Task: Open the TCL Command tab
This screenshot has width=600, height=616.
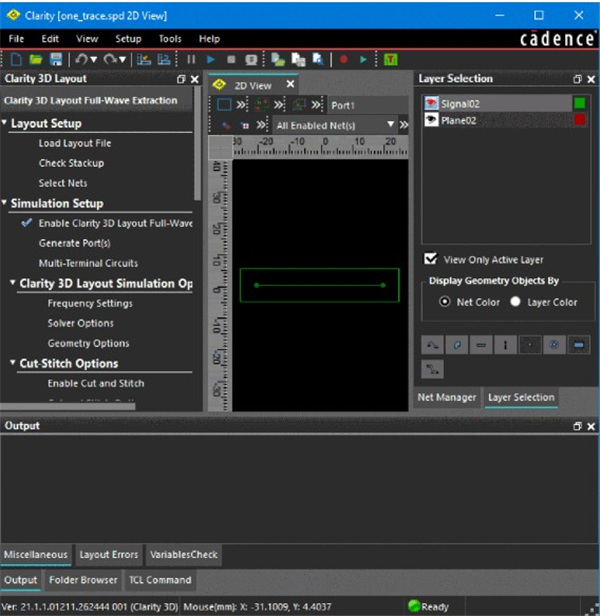Action: pyautogui.click(x=160, y=580)
